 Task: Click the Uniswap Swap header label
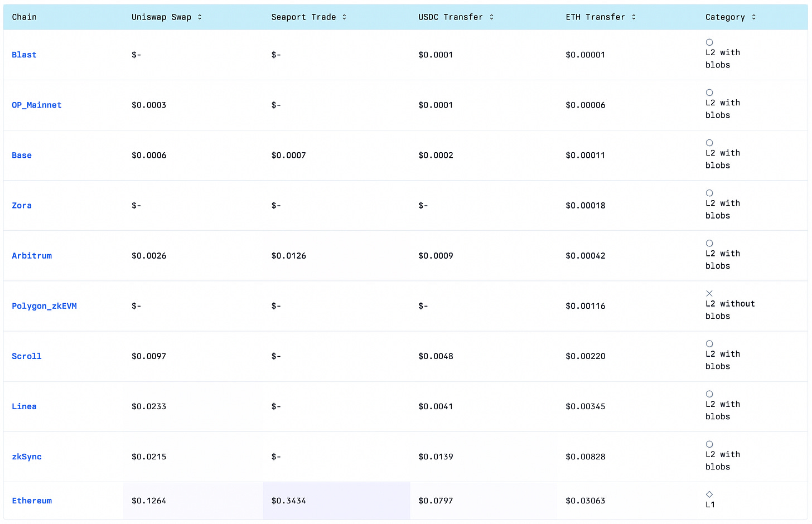tap(161, 17)
